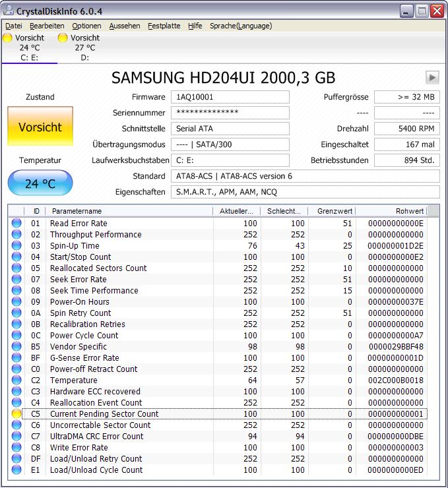
Task: Click the Grenzwert column header
Action: point(332,211)
